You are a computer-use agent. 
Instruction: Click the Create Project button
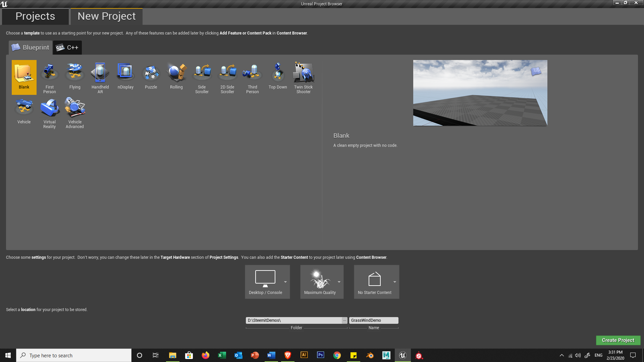[x=618, y=340]
